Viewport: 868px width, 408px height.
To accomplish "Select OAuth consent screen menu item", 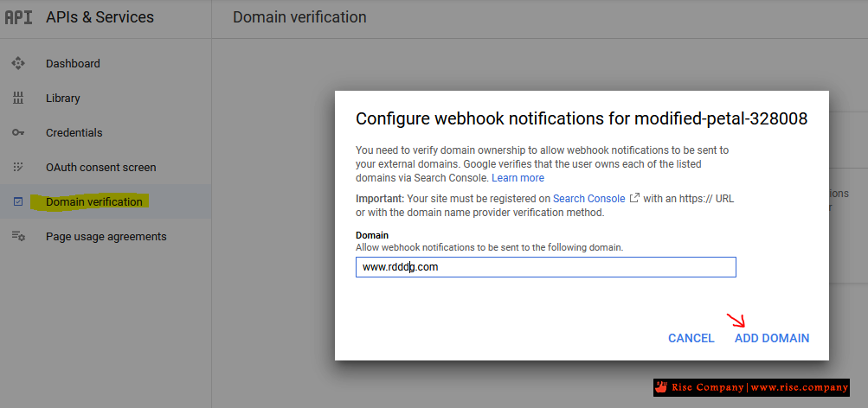I will coord(100,167).
